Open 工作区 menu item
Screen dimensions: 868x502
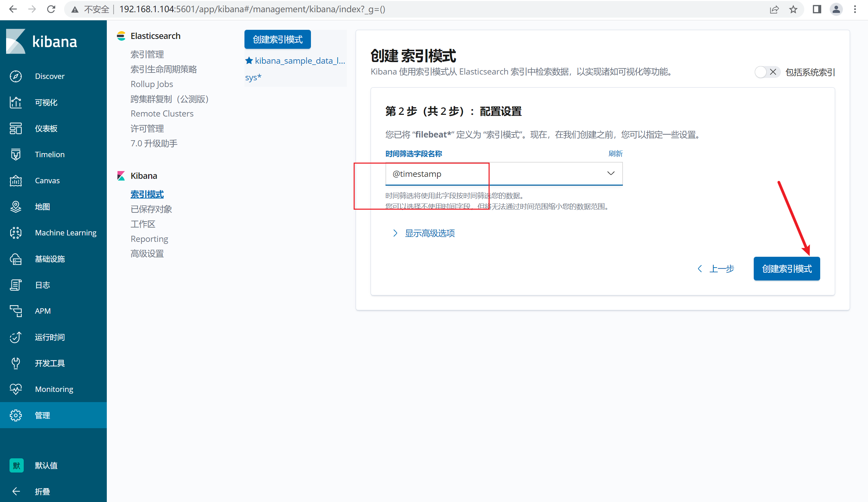143,224
